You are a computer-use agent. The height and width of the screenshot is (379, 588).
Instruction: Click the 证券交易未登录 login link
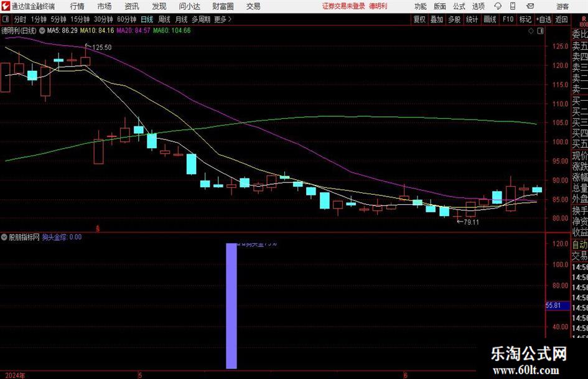click(x=343, y=6)
